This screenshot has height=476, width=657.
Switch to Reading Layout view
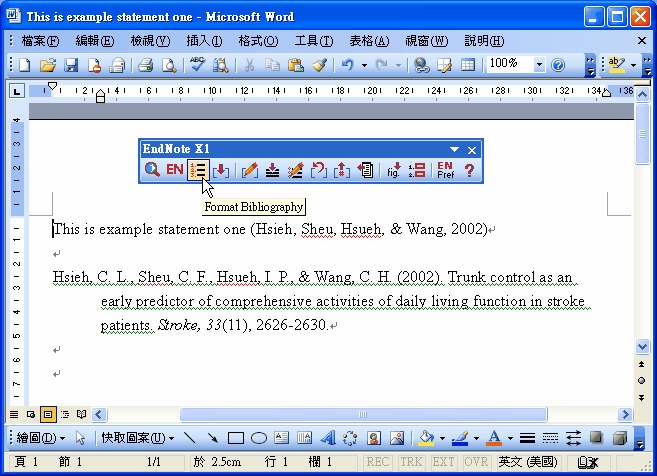point(82,414)
